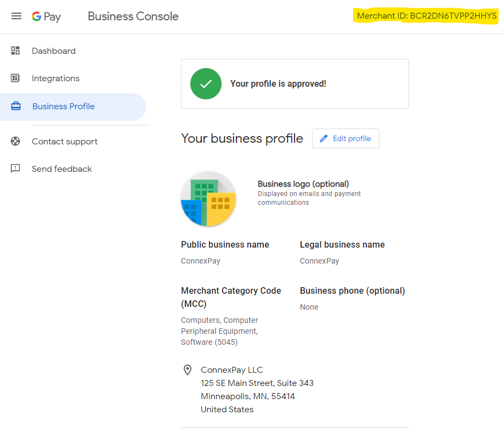Click 'Minneapolis, MN, 55414' line
The height and width of the screenshot is (431, 504).
click(x=248, y=396)
